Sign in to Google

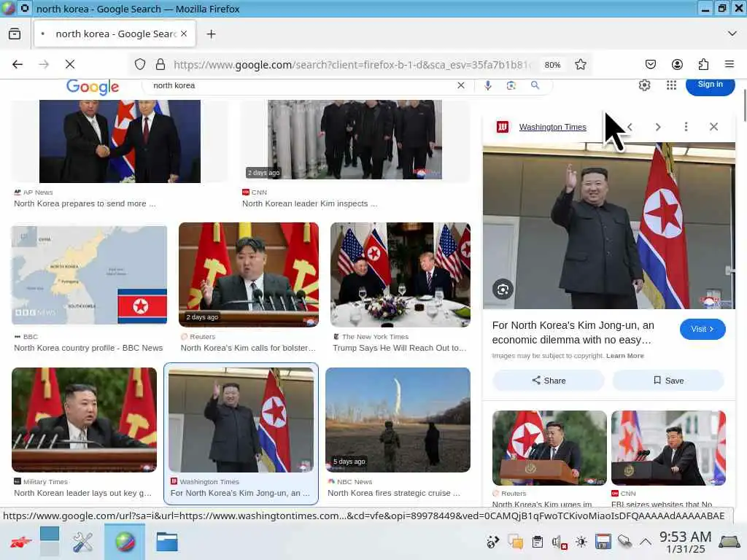pyautogui.click(x=710, y=85)
